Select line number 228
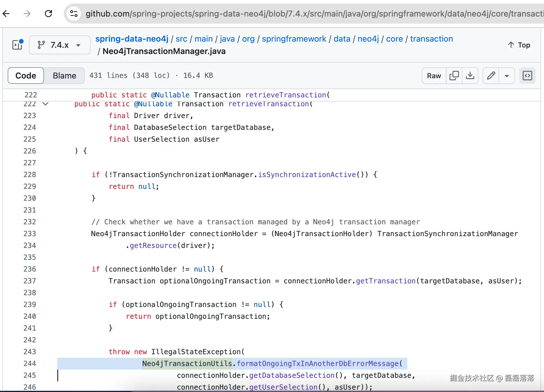The height and width of the screenshot is (392, 544). [x=30, y=174]
